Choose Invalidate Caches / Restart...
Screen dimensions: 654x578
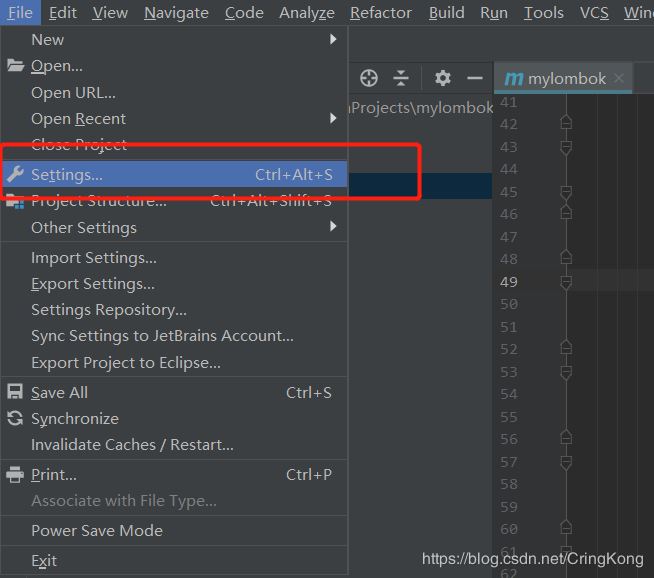(x=174, y=445)
